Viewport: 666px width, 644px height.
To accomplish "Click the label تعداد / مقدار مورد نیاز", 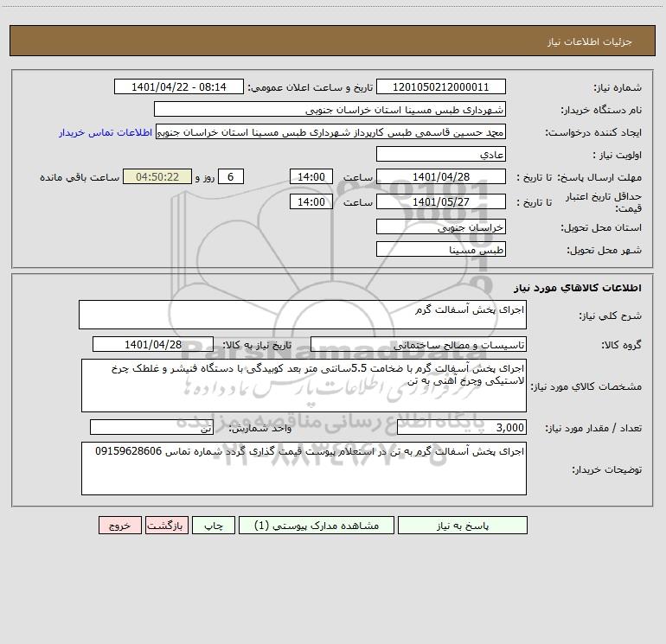I will point(593,429).
